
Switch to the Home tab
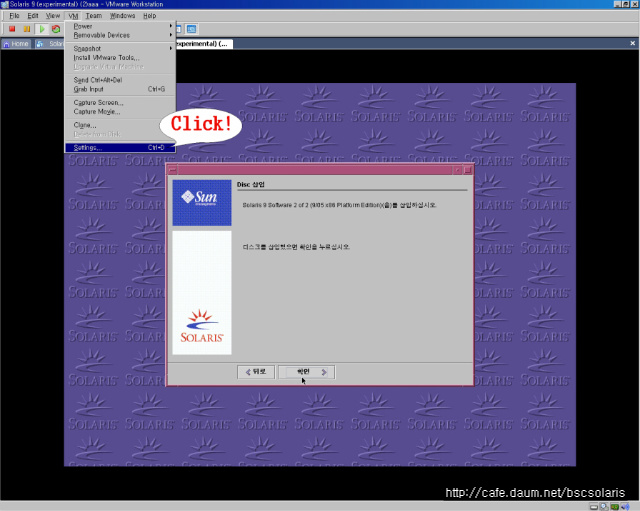[16, 44]
